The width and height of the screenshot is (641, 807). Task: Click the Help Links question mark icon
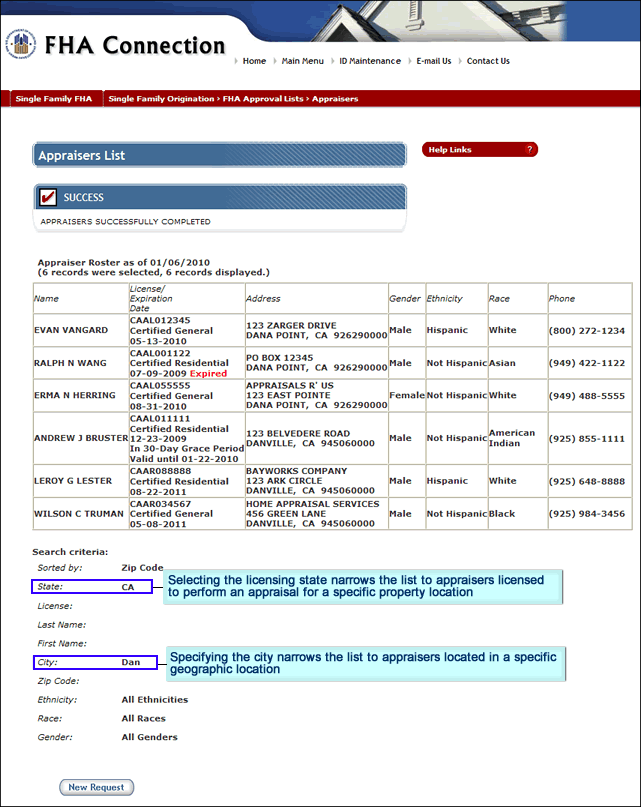pyautogui.click(x=529, y=149)
